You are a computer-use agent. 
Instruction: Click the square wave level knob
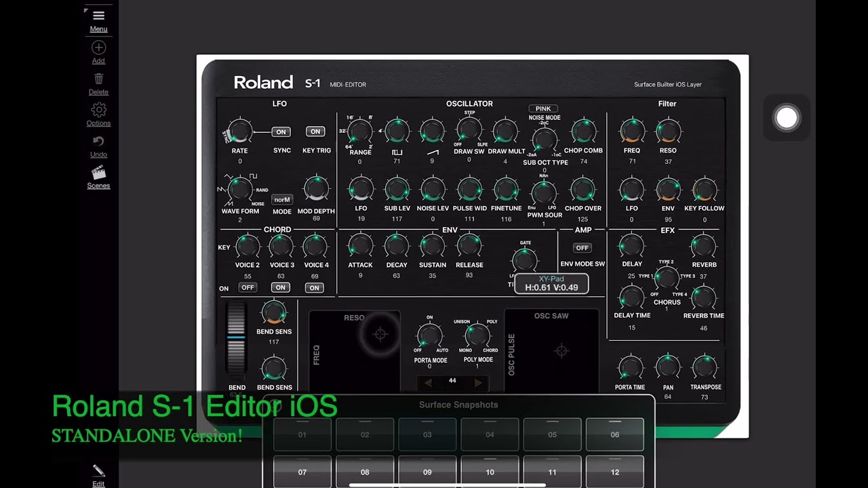[397, 131]
